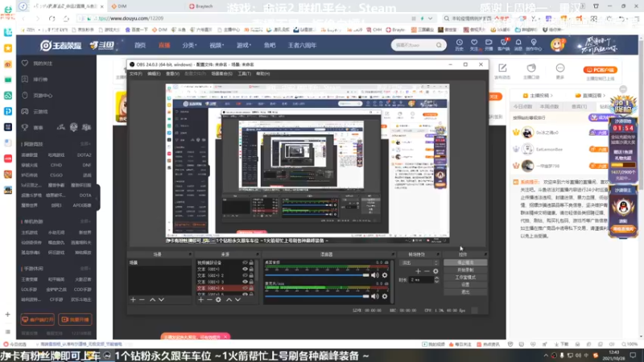Toggle visibility of 视频捕获设备 source

tap(245, 263)
